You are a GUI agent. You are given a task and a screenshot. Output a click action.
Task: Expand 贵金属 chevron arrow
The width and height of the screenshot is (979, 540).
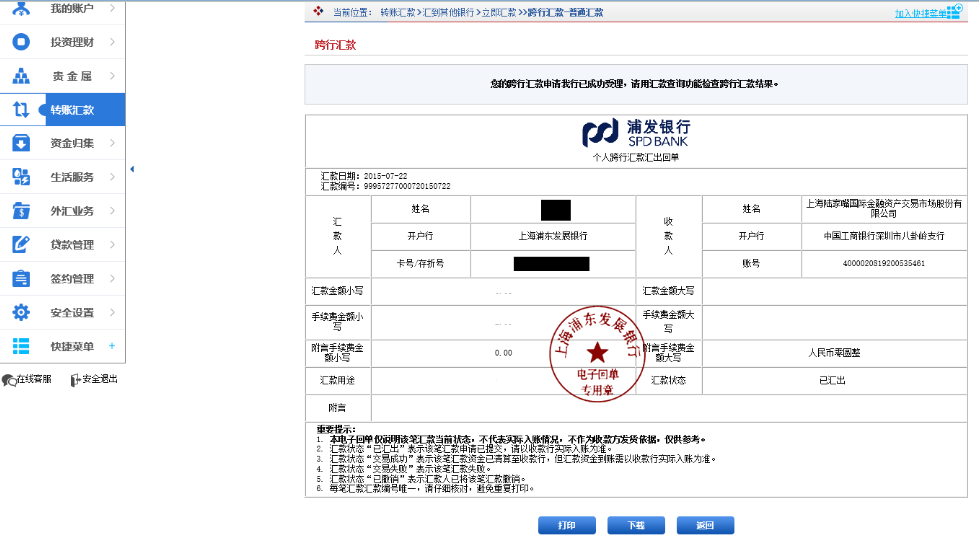[112, 76]
